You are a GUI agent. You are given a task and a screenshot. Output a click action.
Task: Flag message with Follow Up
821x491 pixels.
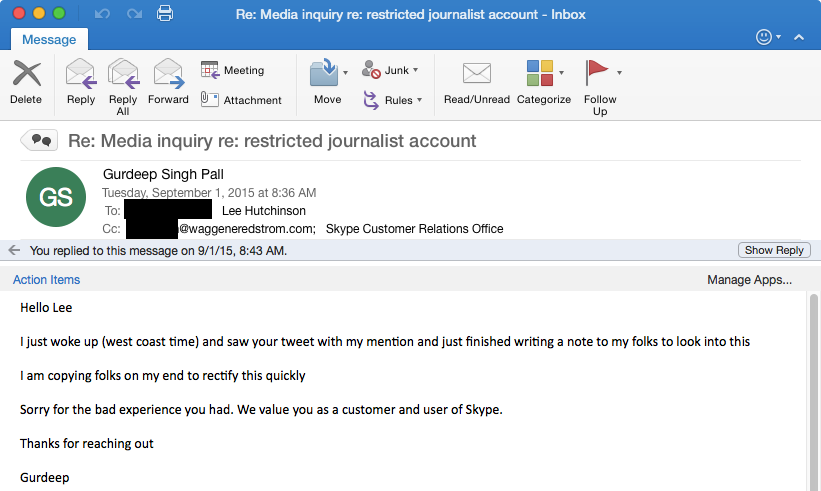600,87
